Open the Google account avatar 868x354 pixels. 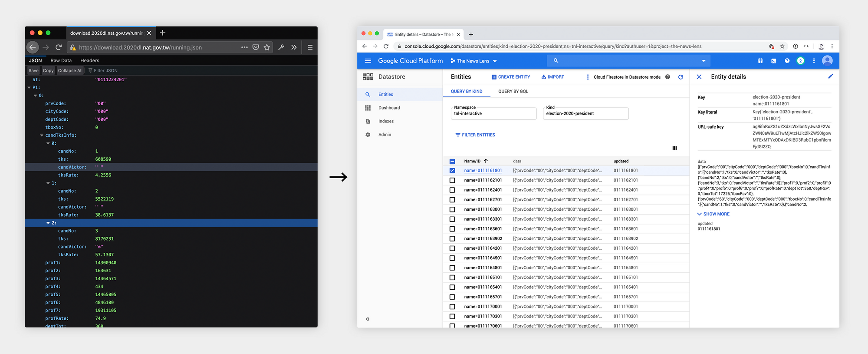pos(827,61)
